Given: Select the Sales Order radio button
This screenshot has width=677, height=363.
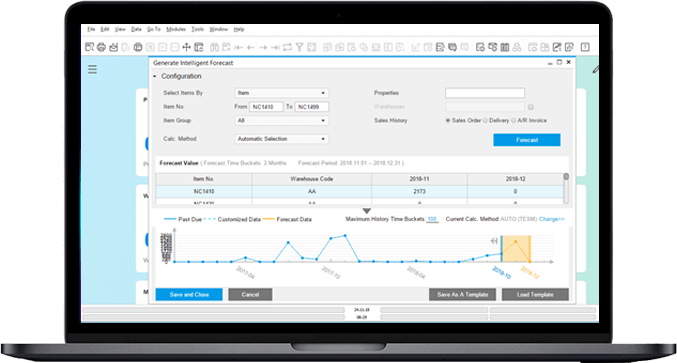Looking at the screenshot, I should [x=448, y=120].
